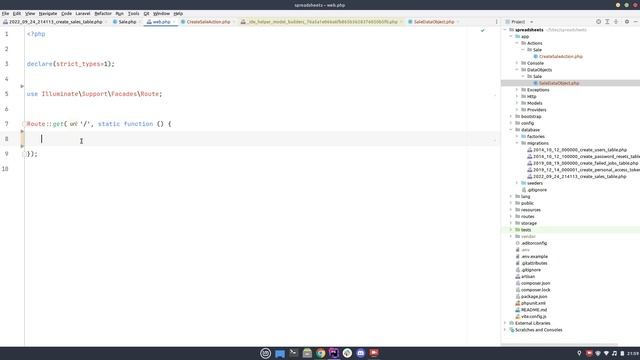Select CreateSaleAction.php in project tree
Screen dimensions: 640x360
(x=560, y=56)
